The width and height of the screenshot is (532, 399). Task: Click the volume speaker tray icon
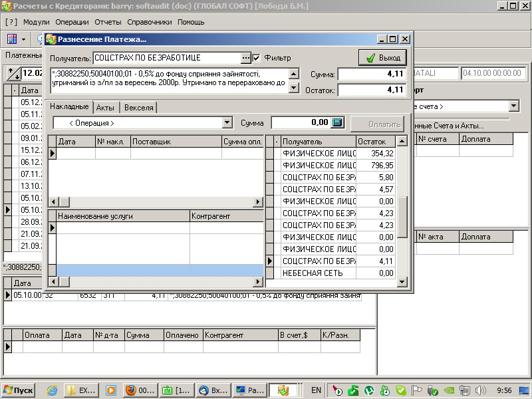tap(480, 390)
